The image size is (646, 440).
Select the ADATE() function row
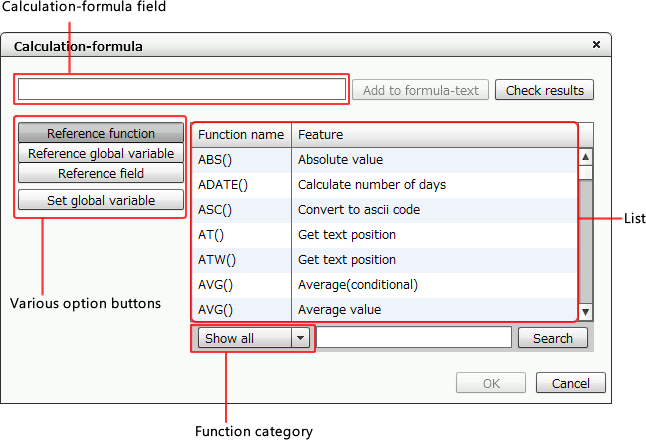click(x=384, y=185)
